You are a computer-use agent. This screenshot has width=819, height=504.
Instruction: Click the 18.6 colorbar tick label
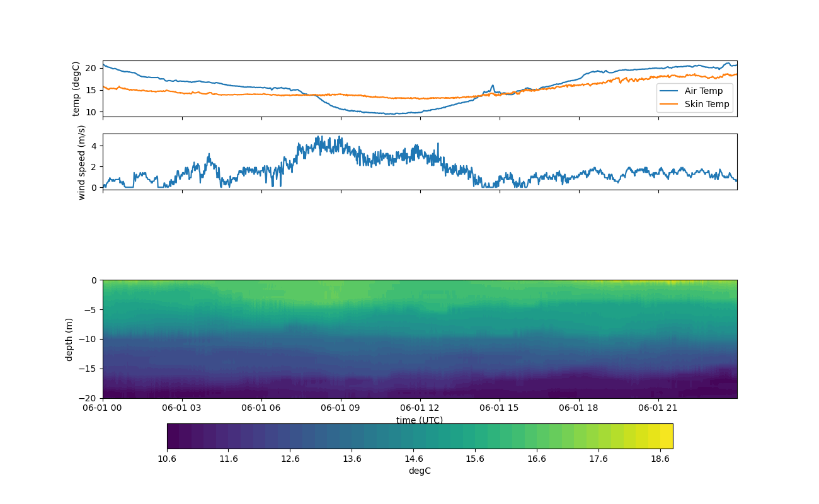pos(660,459)
